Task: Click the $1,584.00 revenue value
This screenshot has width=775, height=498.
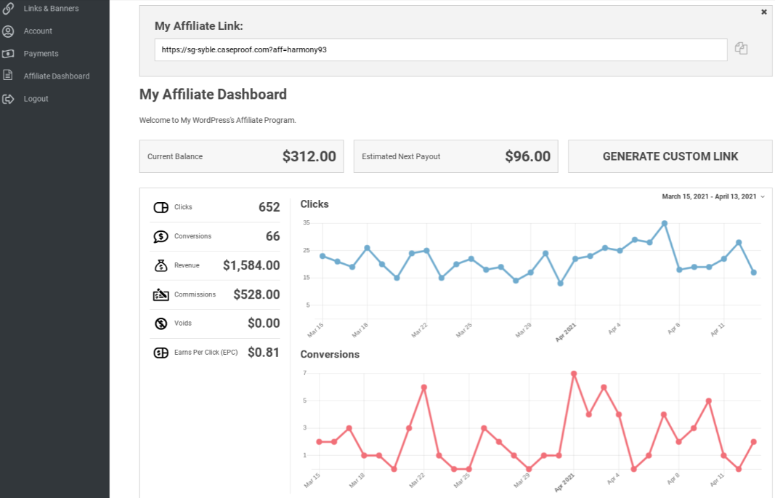Action: click(251, 265)
